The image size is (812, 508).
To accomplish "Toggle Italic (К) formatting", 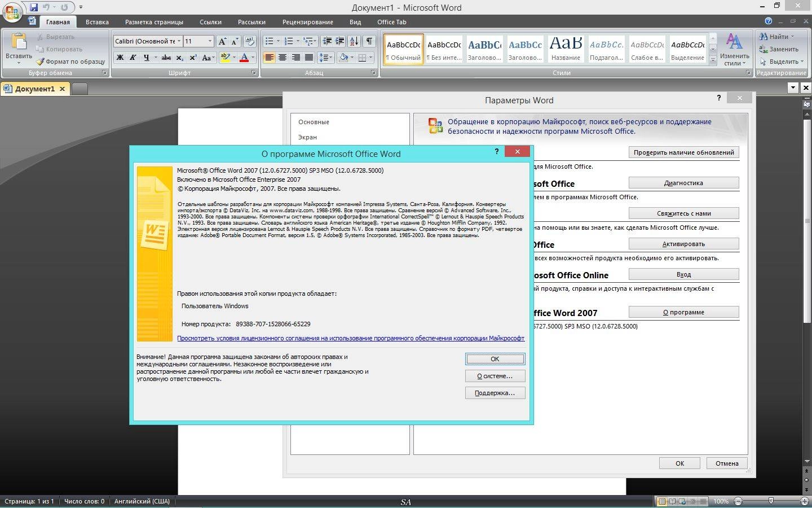I will [x=133, y=58].
